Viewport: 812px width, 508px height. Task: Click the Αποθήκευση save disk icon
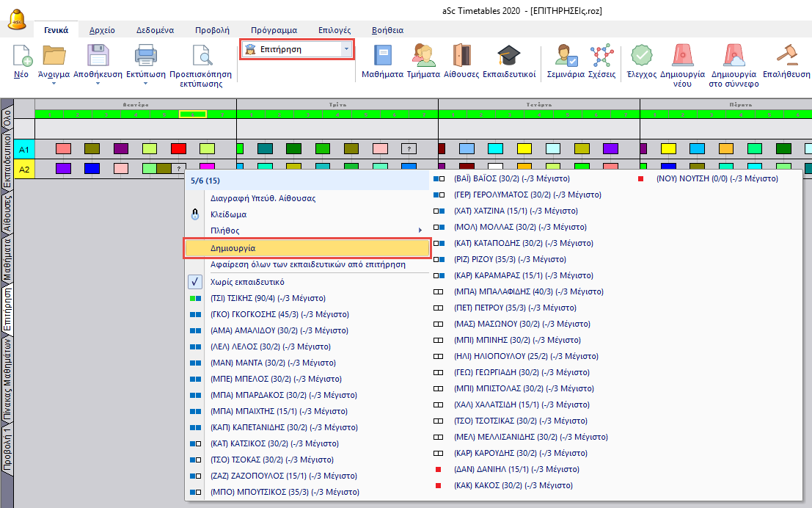(98, 57)
